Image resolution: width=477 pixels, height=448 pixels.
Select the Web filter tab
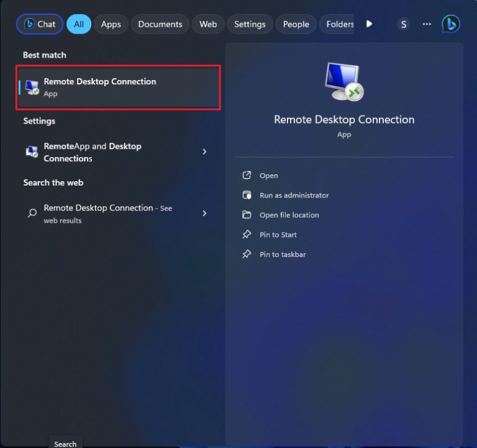click(x=208, y=24)
